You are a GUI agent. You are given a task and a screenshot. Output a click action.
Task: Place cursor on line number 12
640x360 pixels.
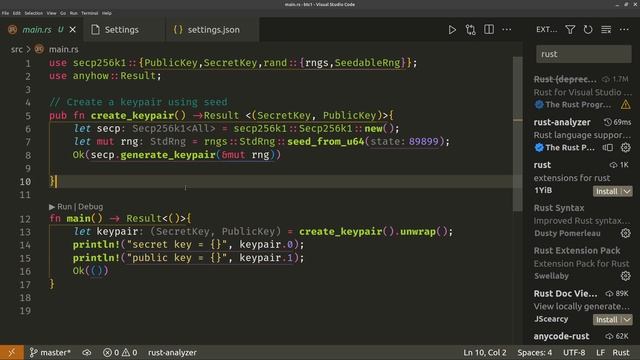[x=25, y=219]
